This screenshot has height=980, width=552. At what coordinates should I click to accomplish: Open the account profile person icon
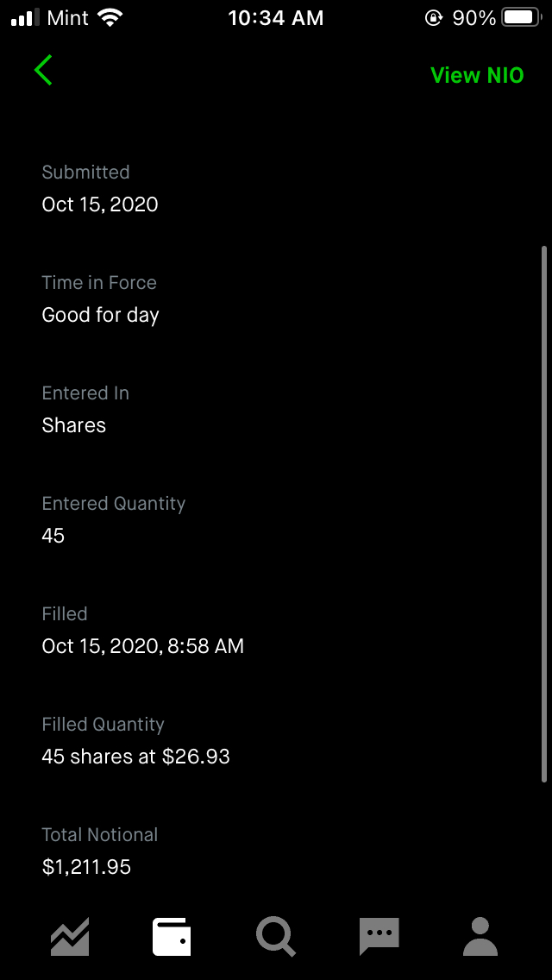[x=480, y=936]
